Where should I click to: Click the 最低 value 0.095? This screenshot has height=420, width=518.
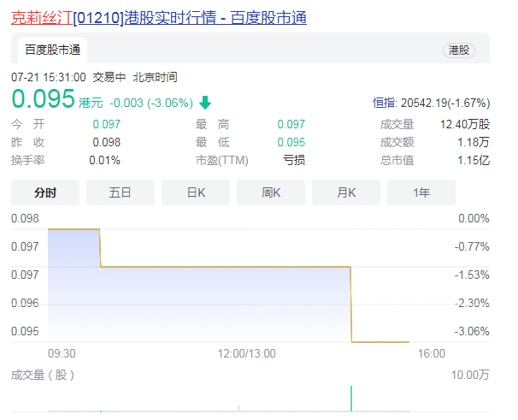point(291,142)
